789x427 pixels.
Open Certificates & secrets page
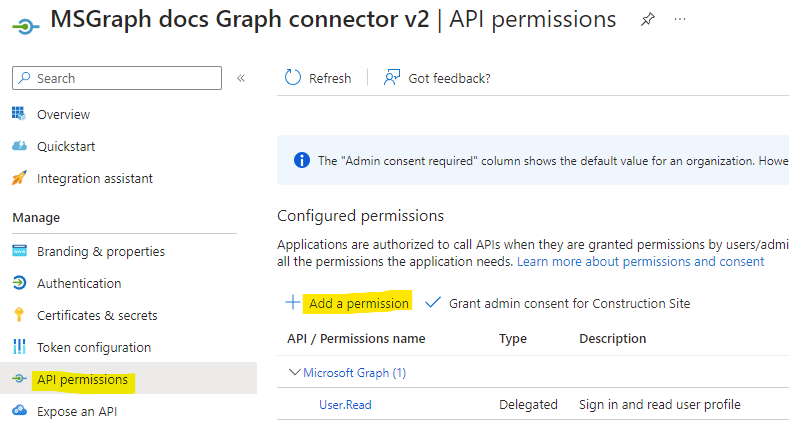coord(97,315)
